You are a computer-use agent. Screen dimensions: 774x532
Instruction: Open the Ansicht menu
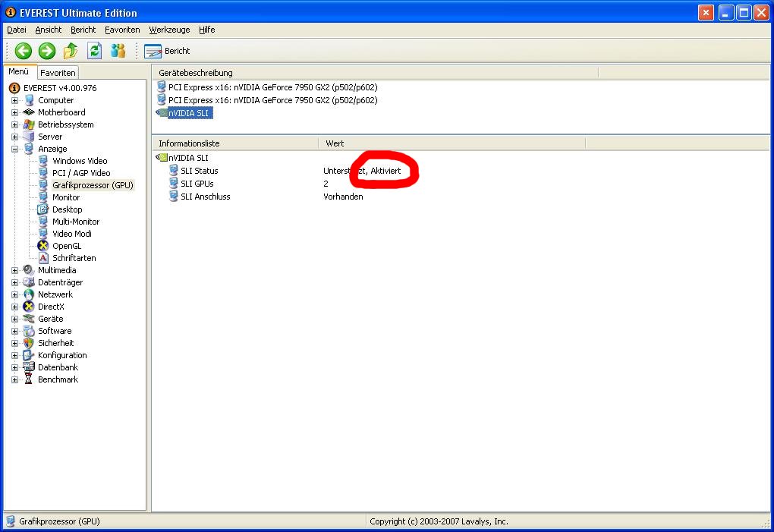[x=49, y=30]
